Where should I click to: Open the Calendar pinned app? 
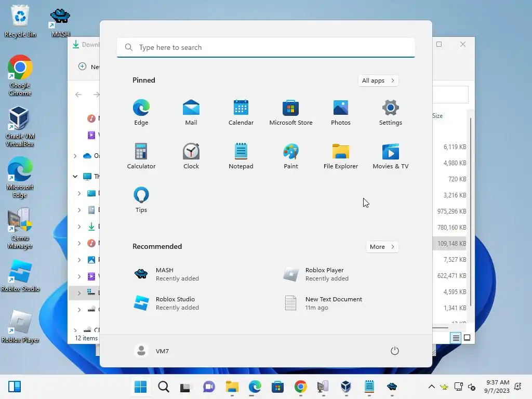coord(241,113)
